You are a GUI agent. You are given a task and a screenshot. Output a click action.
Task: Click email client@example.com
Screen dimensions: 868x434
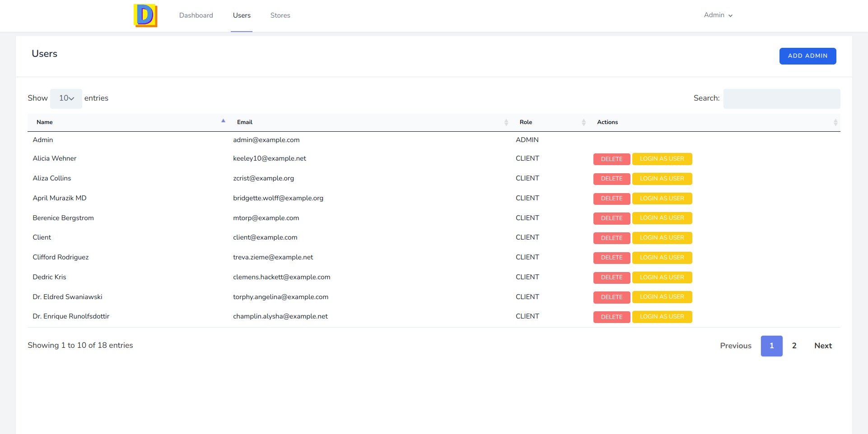[265, 237]
